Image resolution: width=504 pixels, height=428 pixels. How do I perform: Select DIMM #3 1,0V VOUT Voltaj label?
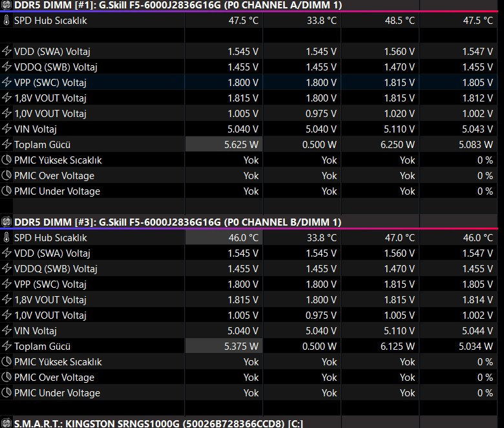(50, 315)
